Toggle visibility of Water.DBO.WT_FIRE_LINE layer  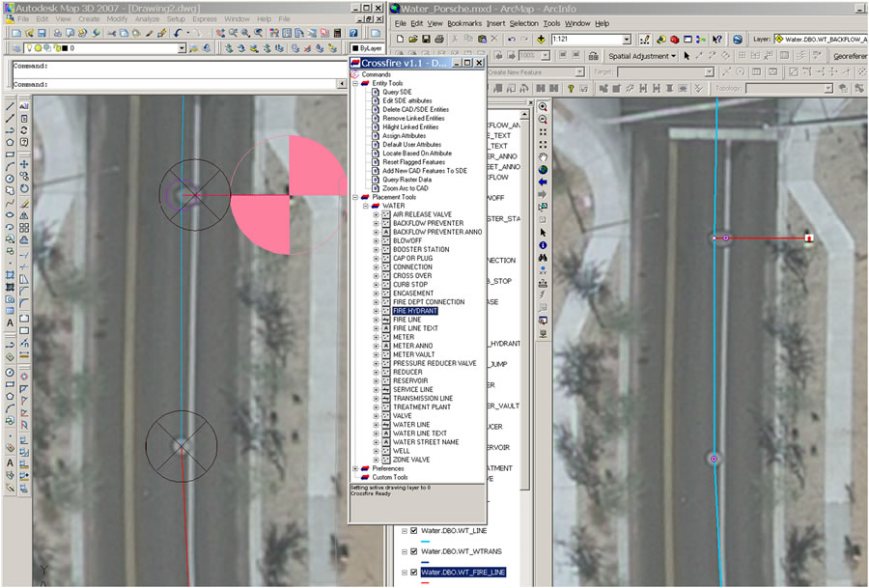[414, 573]
